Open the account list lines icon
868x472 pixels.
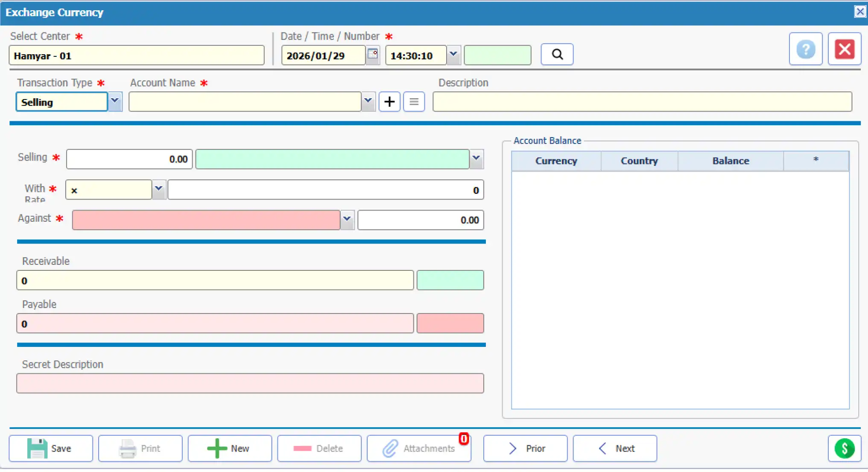point(414,102)
